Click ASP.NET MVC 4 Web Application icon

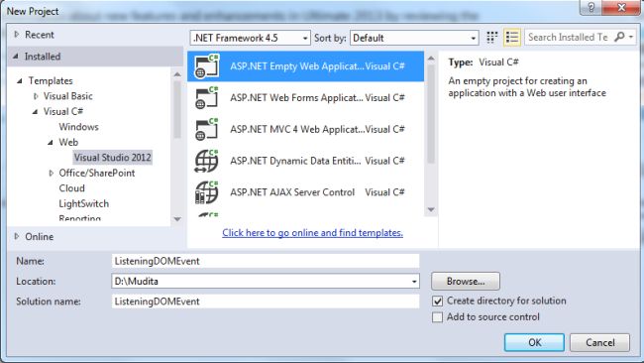point(207,129)
